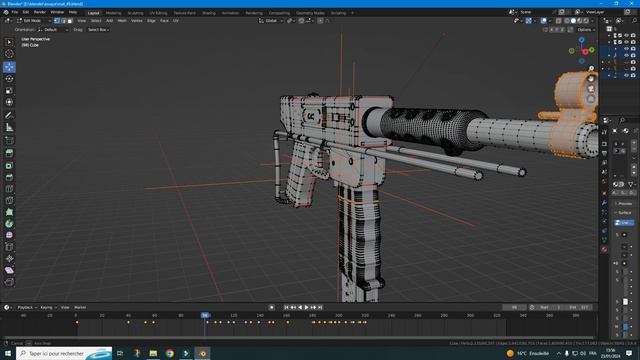The image size is (640, 360).
Task: Open the viewport Options dropdown
Action: tap(586, 30)
